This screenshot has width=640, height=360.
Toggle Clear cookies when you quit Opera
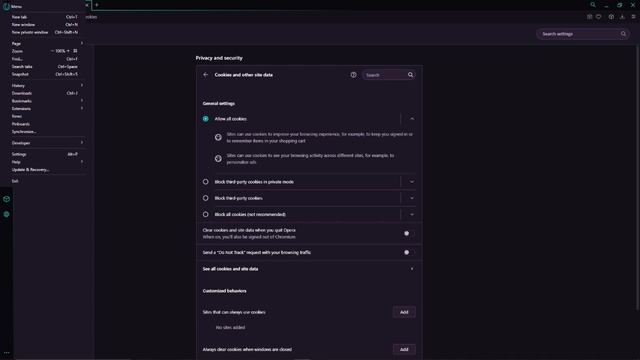point(409,233)
